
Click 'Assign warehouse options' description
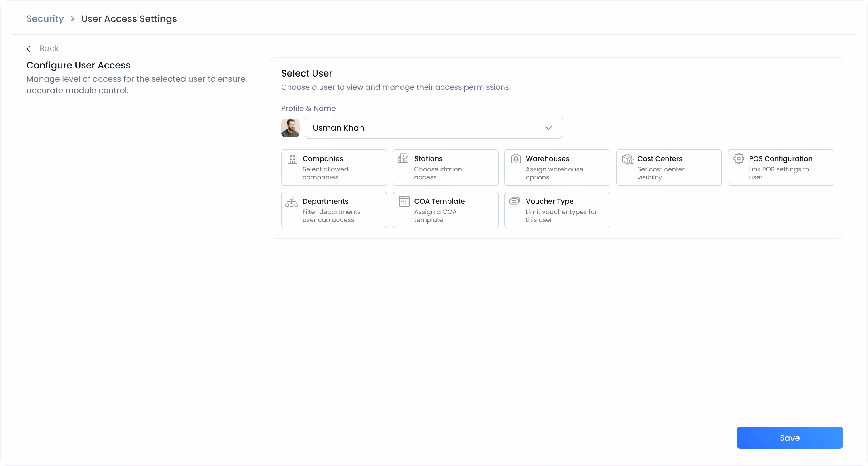(x=554, y=173)
